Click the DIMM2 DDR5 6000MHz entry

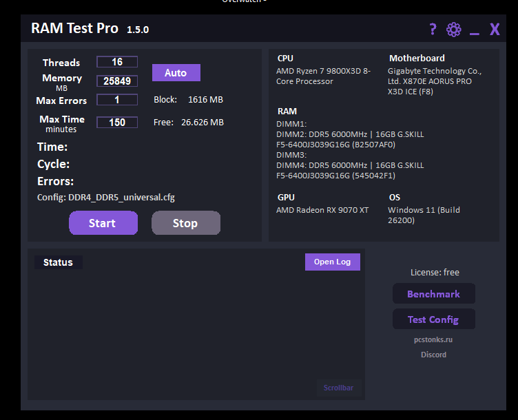coord(350,139)
